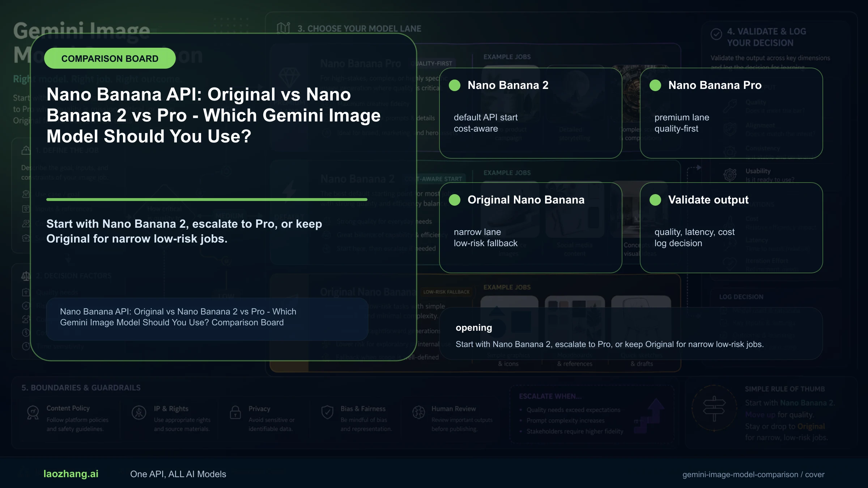This screenshot has height=488, width=868.
Task: Click the checkmark circle icon beside Validate & Log
Action: click(x=716, y=34)
